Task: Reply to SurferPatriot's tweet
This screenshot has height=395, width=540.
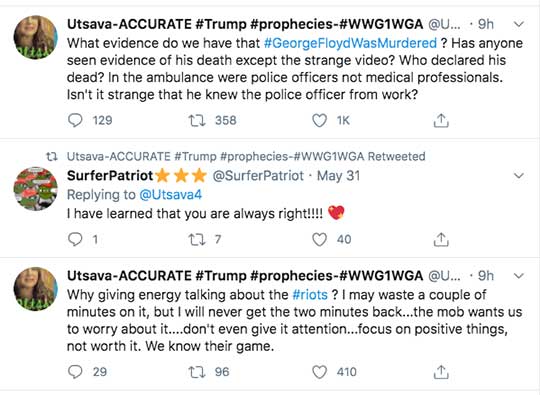Action: click(x=75, y=239)
